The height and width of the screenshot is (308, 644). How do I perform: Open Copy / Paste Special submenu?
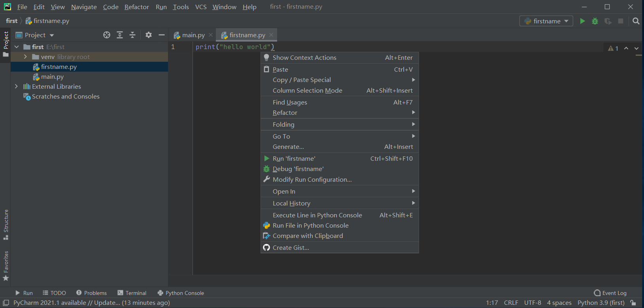(340, 80)
